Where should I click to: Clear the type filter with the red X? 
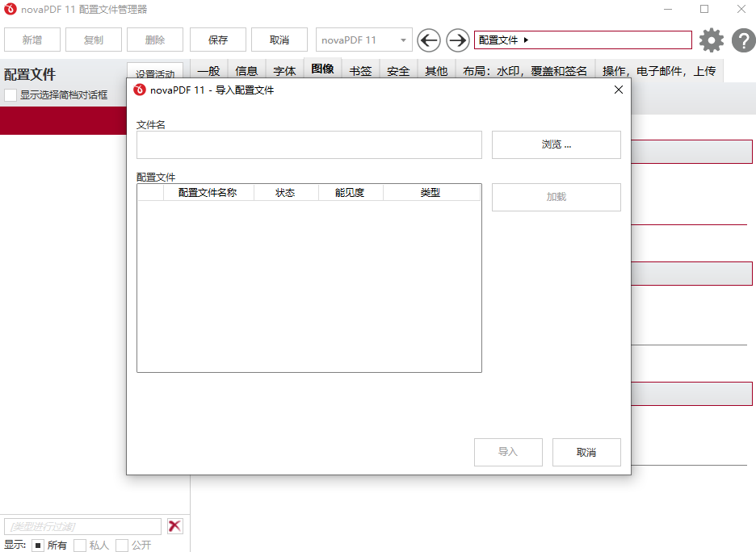(174, 525)
